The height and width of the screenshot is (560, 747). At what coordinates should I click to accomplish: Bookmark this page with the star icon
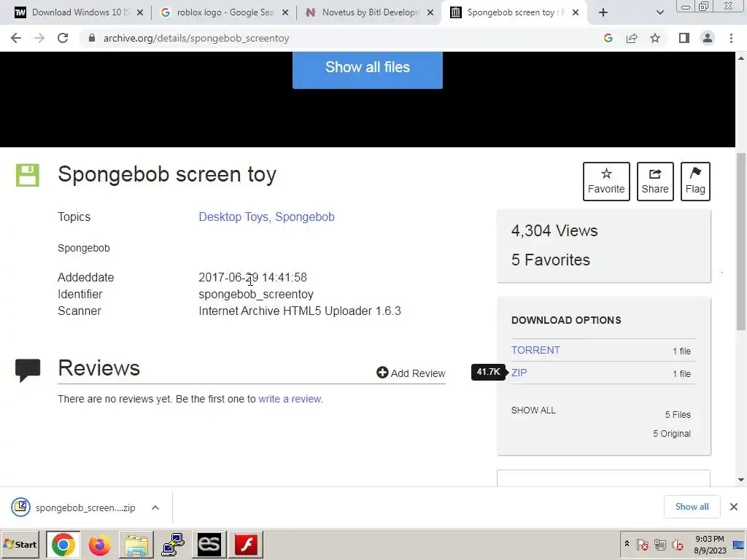pos(655,38)
